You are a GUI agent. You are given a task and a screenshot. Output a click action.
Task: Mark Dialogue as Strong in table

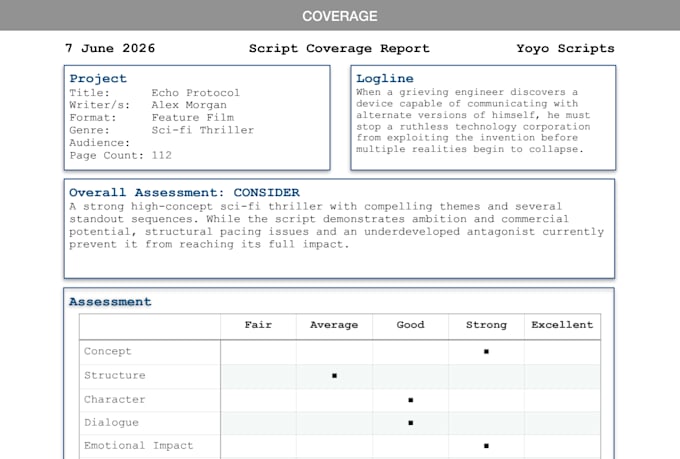pos(486,423)
